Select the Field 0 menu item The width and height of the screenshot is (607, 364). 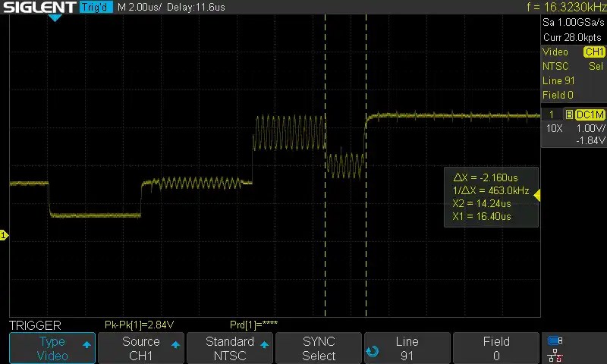point(496,348)
